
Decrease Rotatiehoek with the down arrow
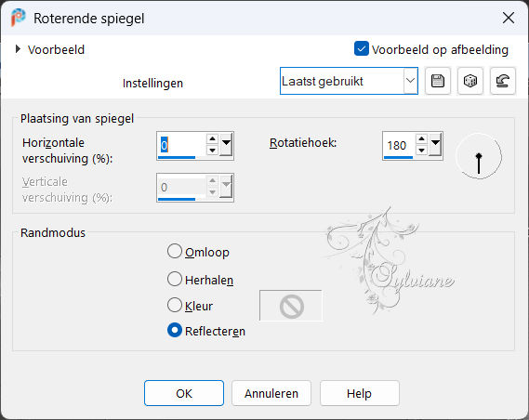tap(421, 151)
